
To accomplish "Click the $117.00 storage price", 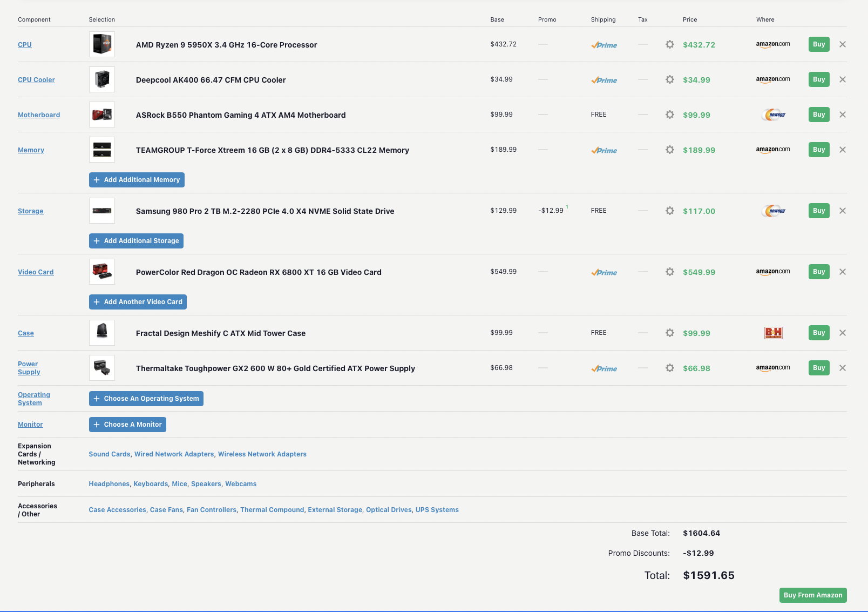I will 699,211.
